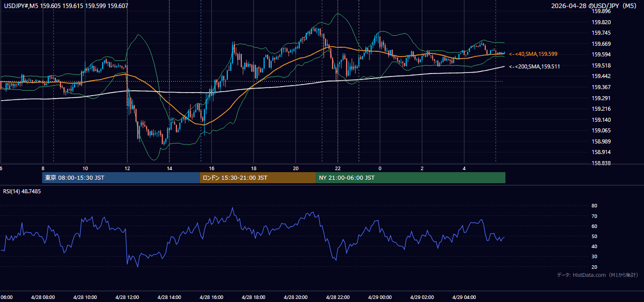
Task: Click hour tick 0 under price chart
Action: click(380, 169)
